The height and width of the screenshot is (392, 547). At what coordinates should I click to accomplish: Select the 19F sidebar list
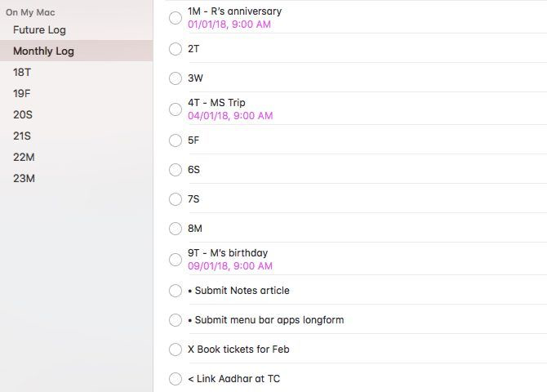(x=22, y=94)
